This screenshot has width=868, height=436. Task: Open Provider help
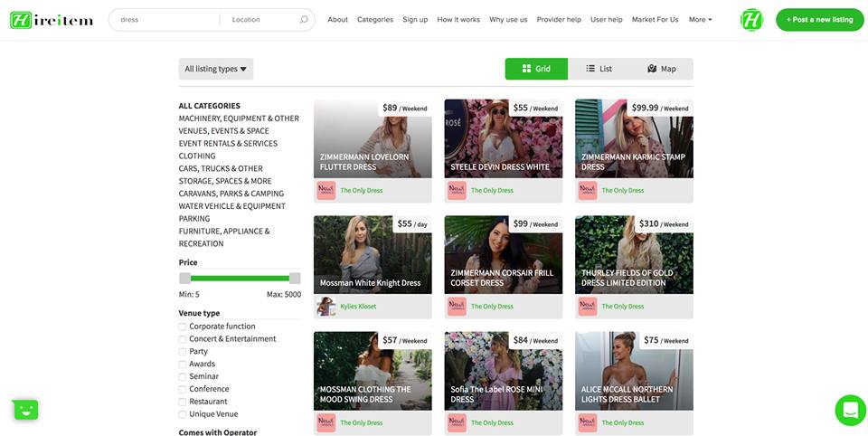pyautogui.click(x=559, y=19)
